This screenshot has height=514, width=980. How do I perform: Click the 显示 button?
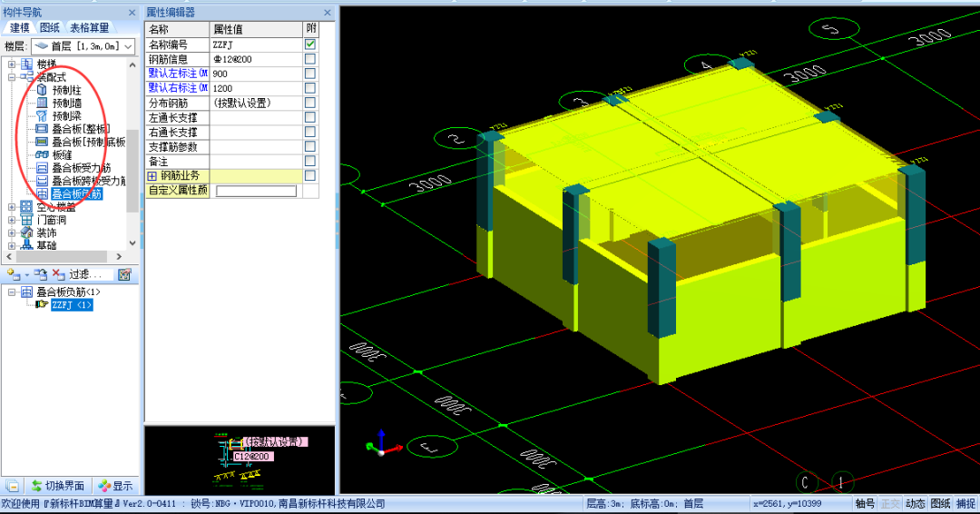[115, 486]
